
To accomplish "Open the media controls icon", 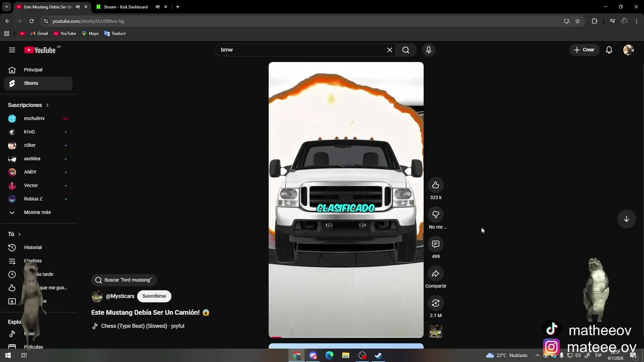I will coord(612,21).
